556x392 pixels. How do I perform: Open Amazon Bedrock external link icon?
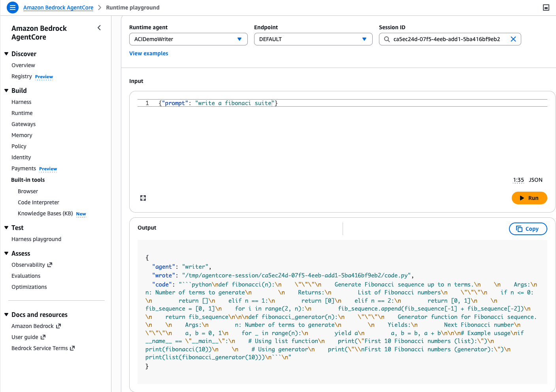[x=58, y=326]
